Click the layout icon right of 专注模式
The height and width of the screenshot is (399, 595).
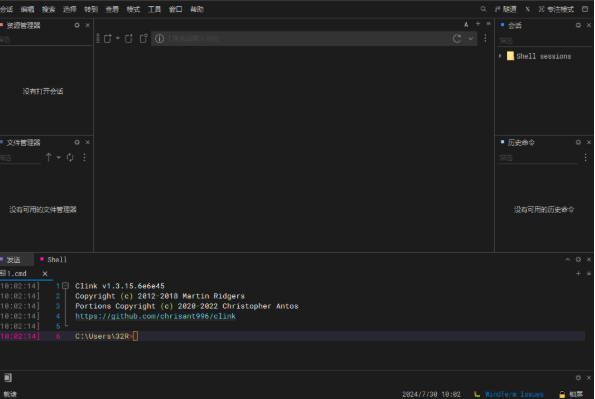(x=585, y=9)
